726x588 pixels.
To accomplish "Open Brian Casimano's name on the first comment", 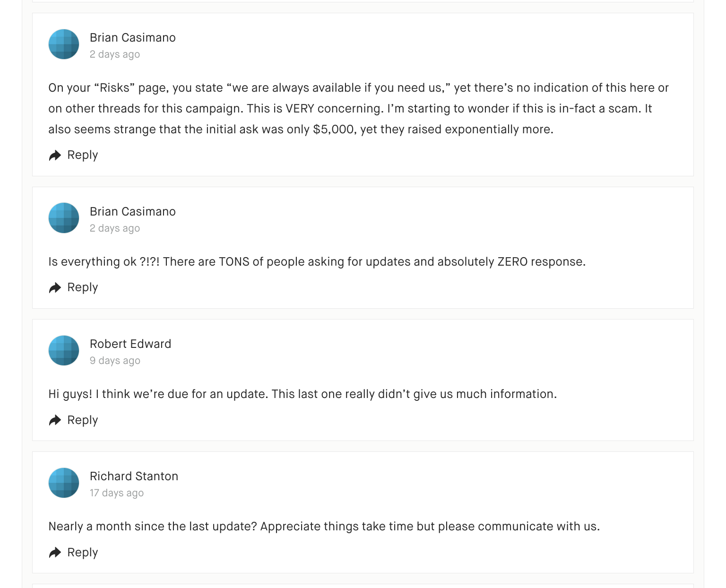I will 133,38.
